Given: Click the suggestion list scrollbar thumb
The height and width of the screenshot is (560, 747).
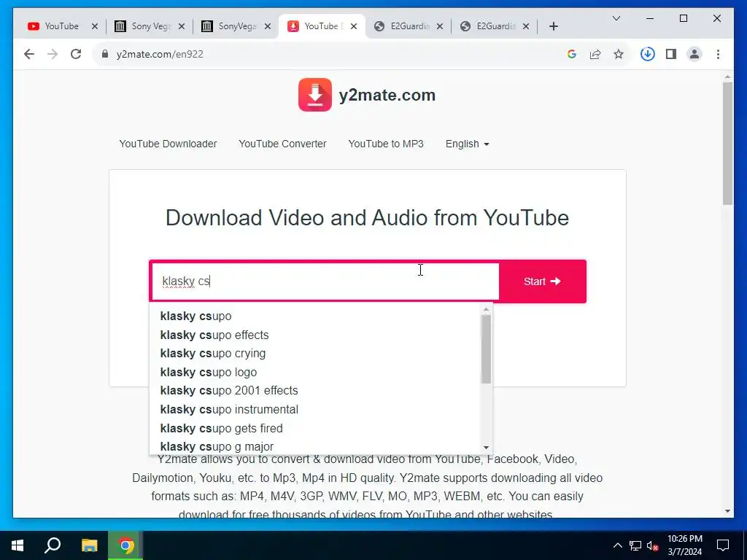Looking at the screenshot, I should [x=486, y=349].
